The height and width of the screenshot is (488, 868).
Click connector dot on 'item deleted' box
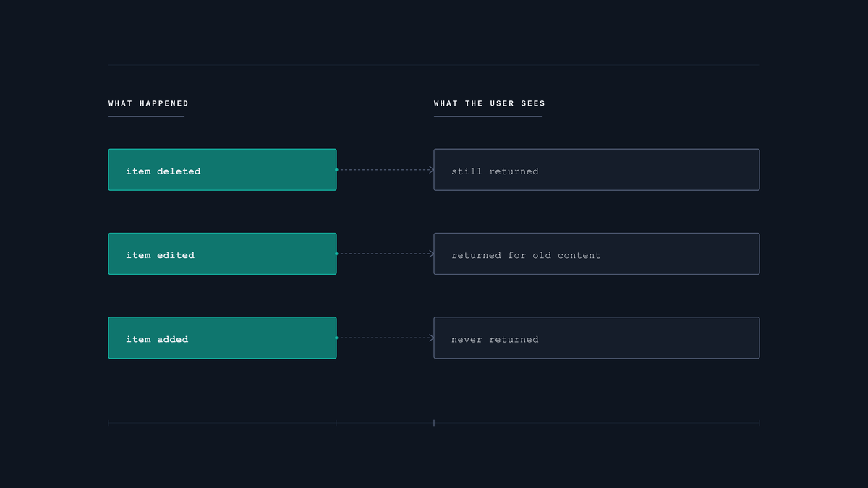336,170
